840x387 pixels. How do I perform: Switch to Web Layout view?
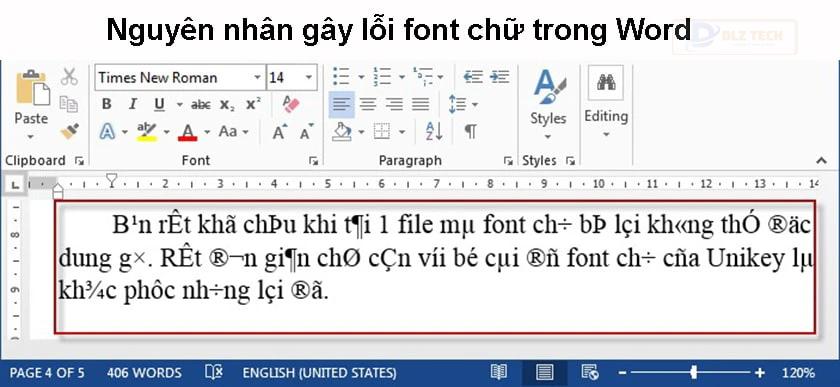pyautogui.click(x=590, y=372)
